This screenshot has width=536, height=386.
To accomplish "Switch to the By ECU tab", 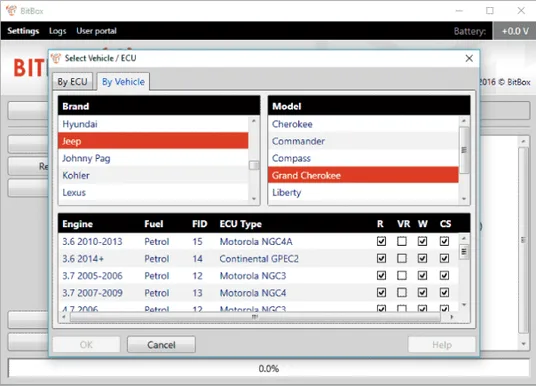I will tap(72, 82).
